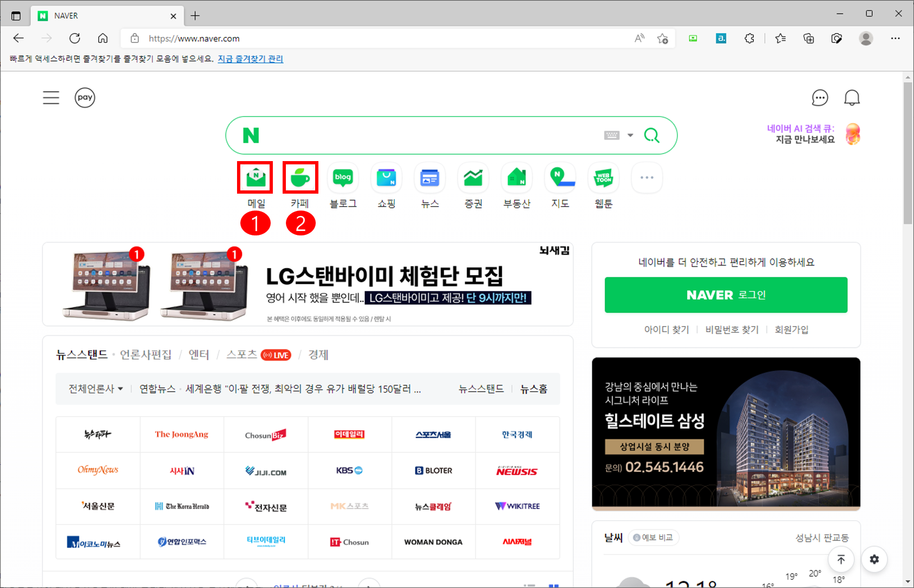Select the 언론사편집 tab
The width and height of the screenshot is (914, 588).
145,355
